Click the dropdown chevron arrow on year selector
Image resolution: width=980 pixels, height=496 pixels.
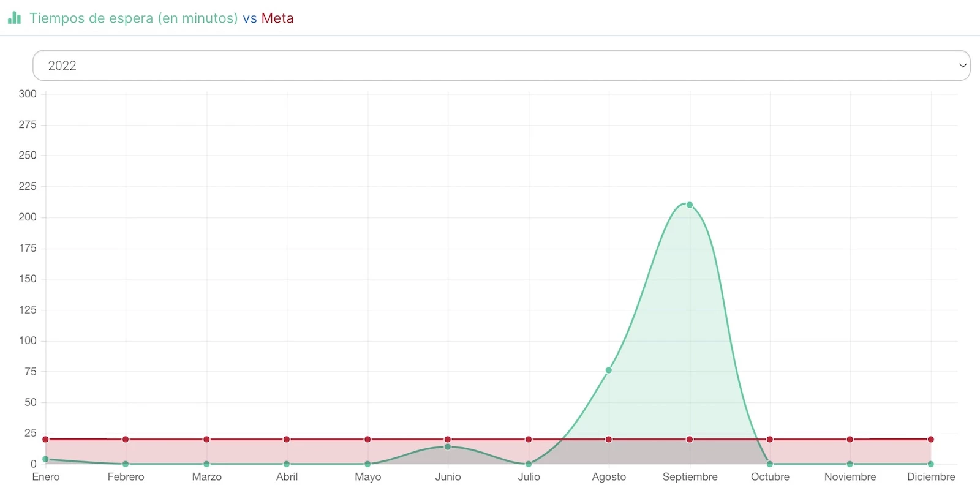(962, 66)
